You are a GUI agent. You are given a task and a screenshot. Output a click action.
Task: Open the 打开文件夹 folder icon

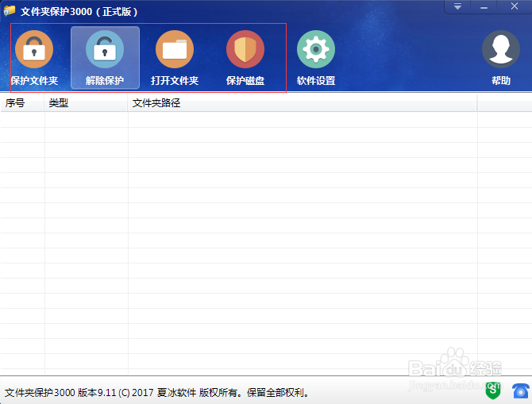(175, 49)
